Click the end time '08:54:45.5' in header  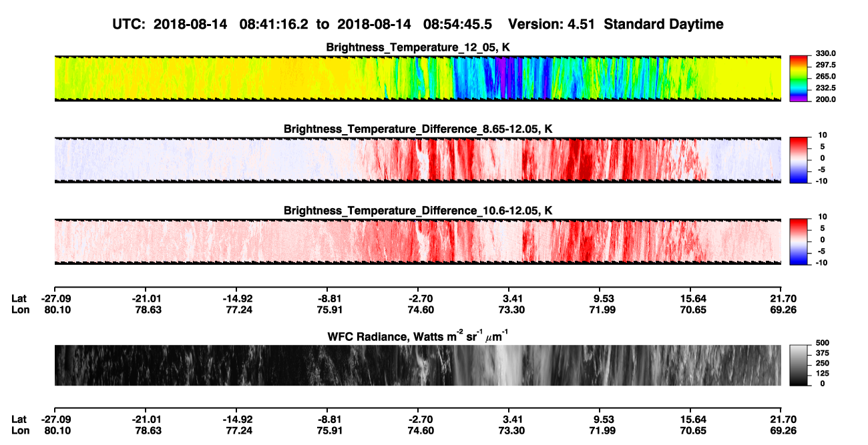(x=457, y=24)
